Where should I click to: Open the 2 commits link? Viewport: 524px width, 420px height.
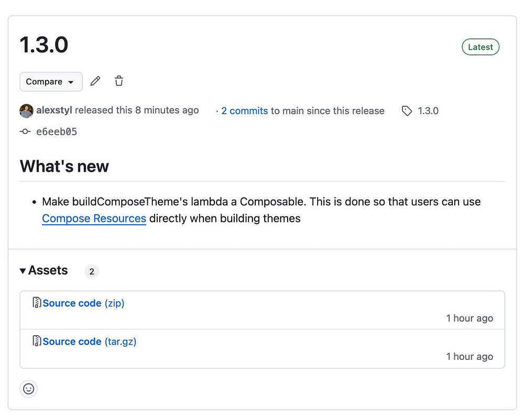tap(244, 111)
